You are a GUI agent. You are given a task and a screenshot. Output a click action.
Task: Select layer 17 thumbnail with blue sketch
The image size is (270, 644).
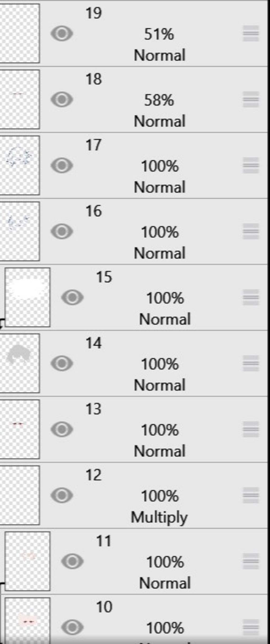pyautogui.click(x=20, y=165)
